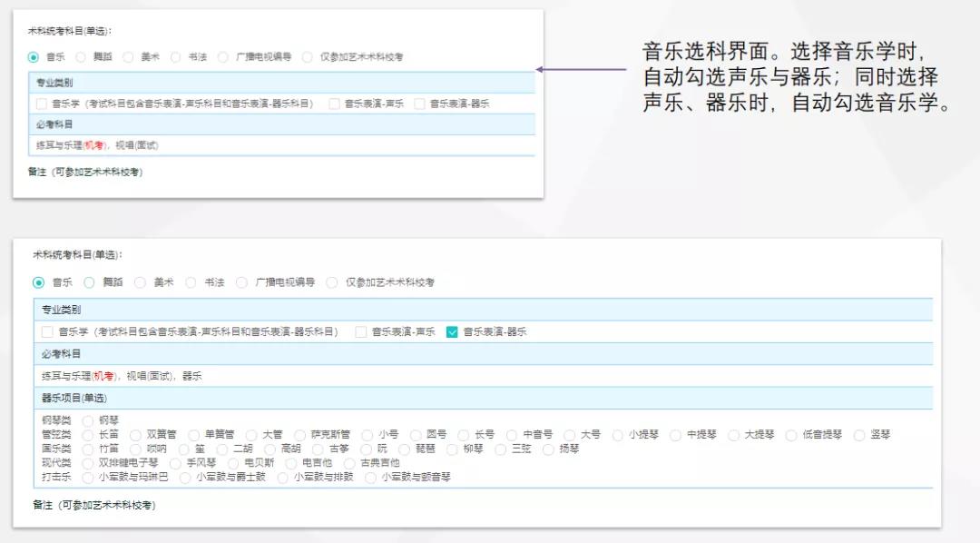
Task: Choose 三弦 instrument radio button
Action: coord(500,449)
